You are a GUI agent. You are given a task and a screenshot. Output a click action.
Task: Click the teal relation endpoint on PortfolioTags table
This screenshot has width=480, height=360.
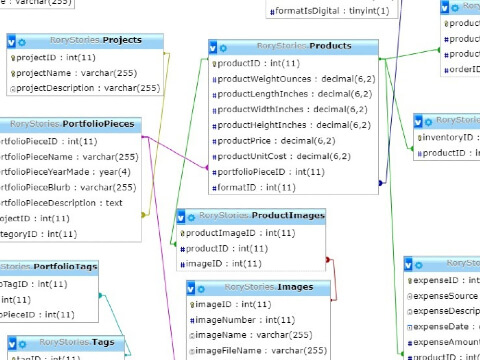pyautogui.click(x=100, y=295)
